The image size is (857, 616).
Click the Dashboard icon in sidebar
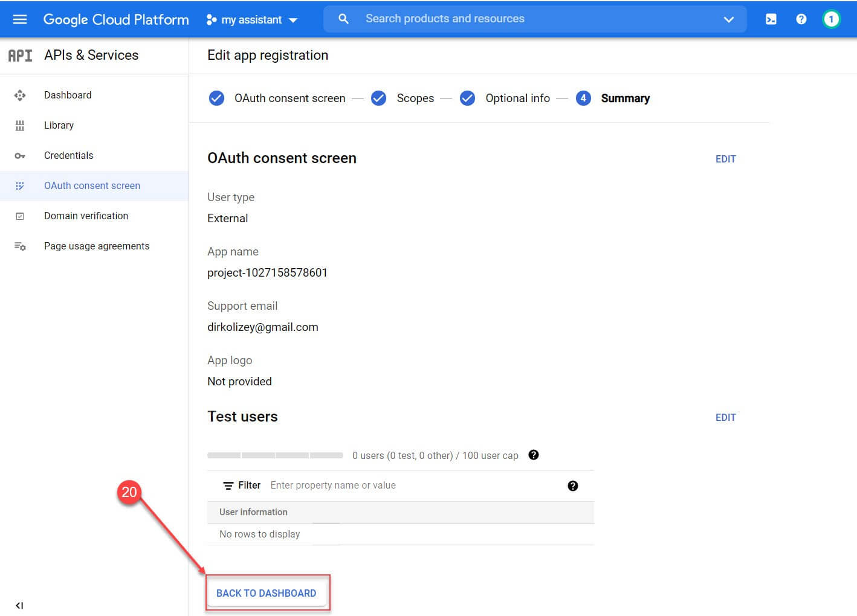point(20,95)
